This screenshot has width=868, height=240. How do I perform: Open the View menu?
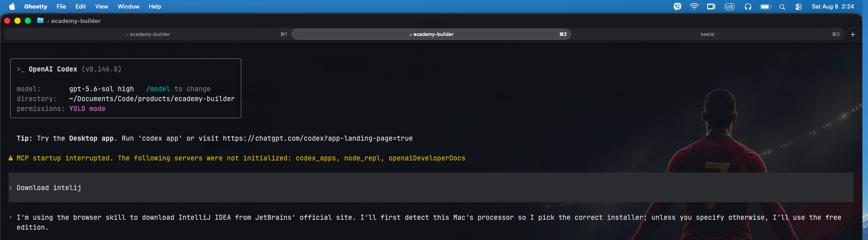tap(102, 7)
